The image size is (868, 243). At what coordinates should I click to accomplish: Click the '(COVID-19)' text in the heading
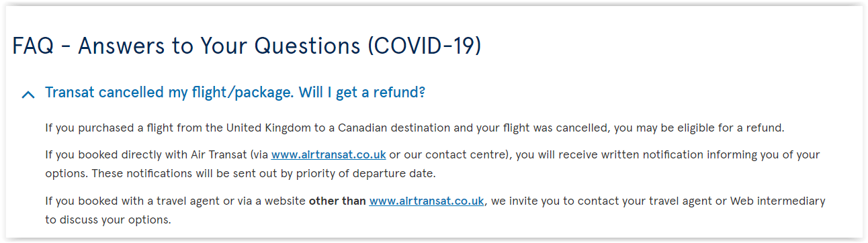pos(424,46)
